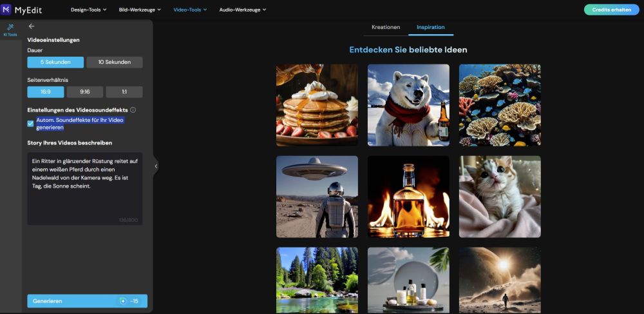Open the Bild-Werkzeuge dropdown

pos(140,10)
